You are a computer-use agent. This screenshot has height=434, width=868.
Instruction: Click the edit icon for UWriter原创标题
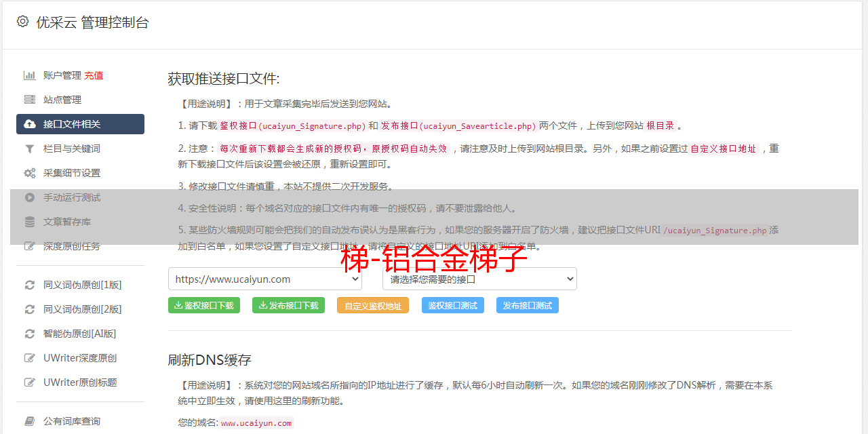click(x=30, y=382)
